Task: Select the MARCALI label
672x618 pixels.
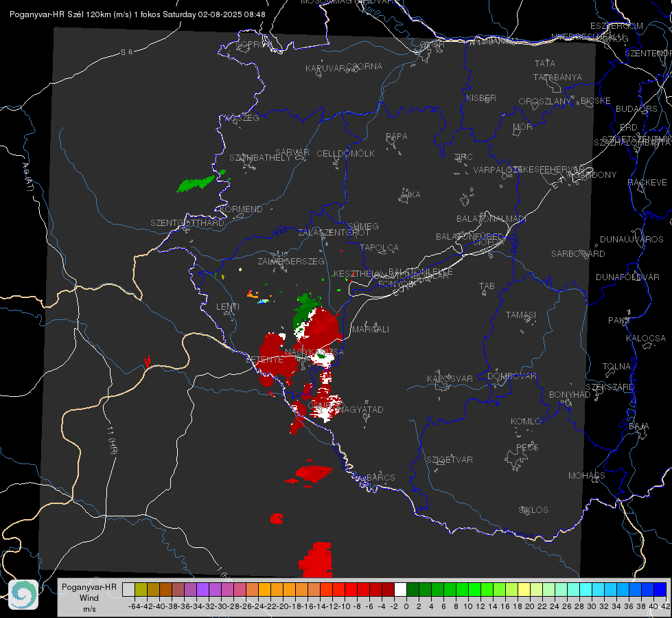Action: click(371, 330)
